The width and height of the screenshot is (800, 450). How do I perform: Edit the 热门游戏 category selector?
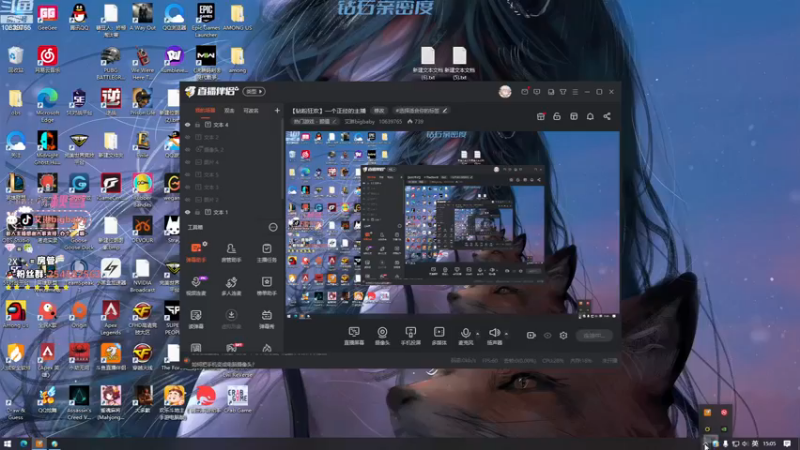coord(315,121)
